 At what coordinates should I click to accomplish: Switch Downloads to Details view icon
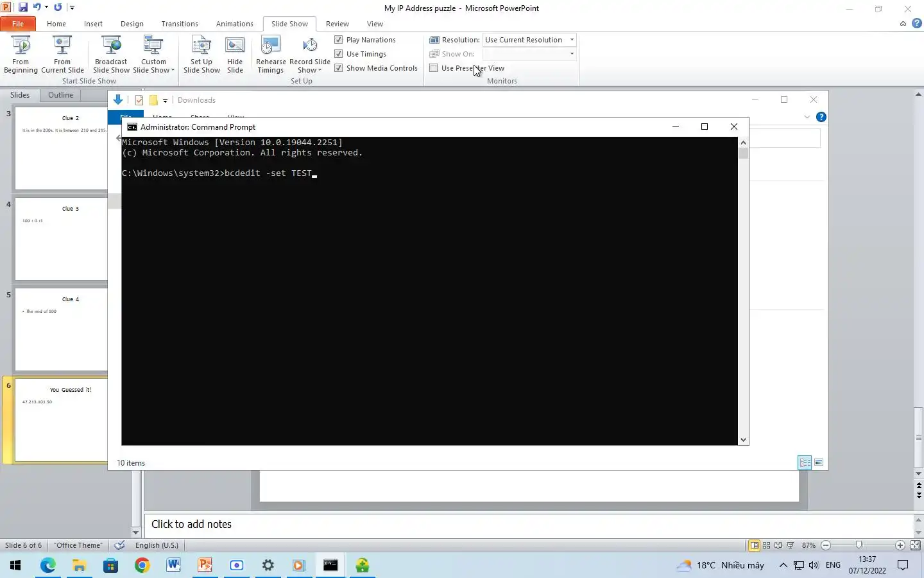[805, 462]
